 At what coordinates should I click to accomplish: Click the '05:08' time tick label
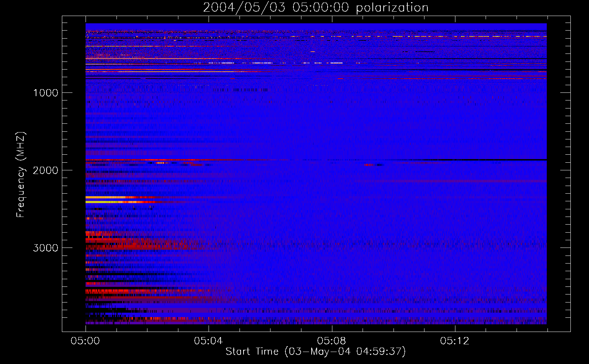(331, 341)
